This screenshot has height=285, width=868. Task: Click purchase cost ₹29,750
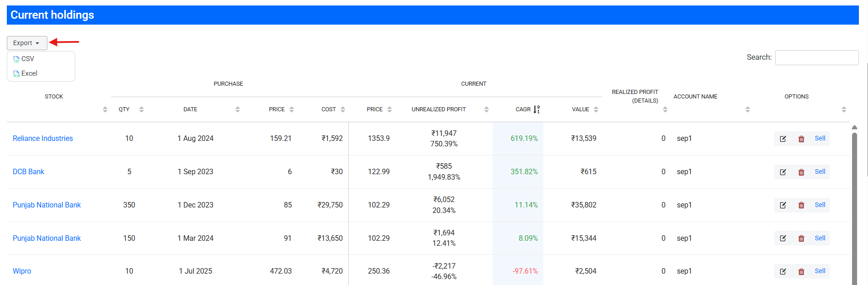click(x=330, y=205)
